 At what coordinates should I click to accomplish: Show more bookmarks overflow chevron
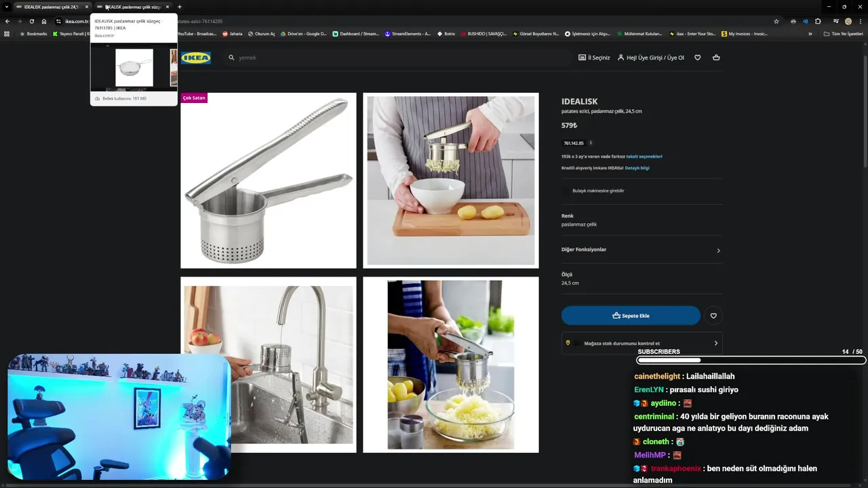810,33
